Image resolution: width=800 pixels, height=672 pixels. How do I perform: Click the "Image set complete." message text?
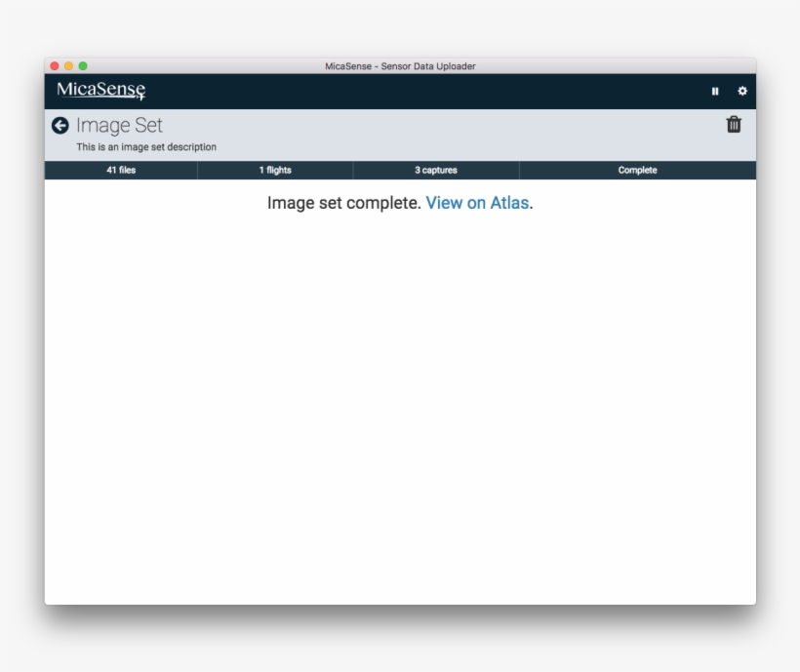pyautogui.click(x=343, y=204)
